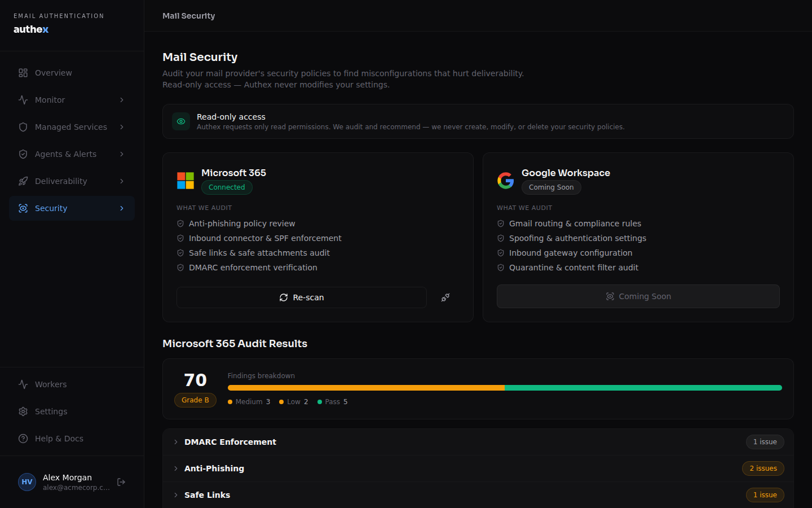Expand the Security submenu chevron
The width and height of the screenshot is (812, 508).
(x=122, y=208)
